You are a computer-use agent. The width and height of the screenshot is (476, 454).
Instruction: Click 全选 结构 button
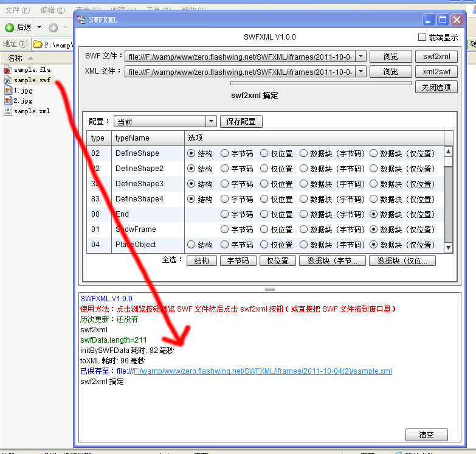(202, 260)
